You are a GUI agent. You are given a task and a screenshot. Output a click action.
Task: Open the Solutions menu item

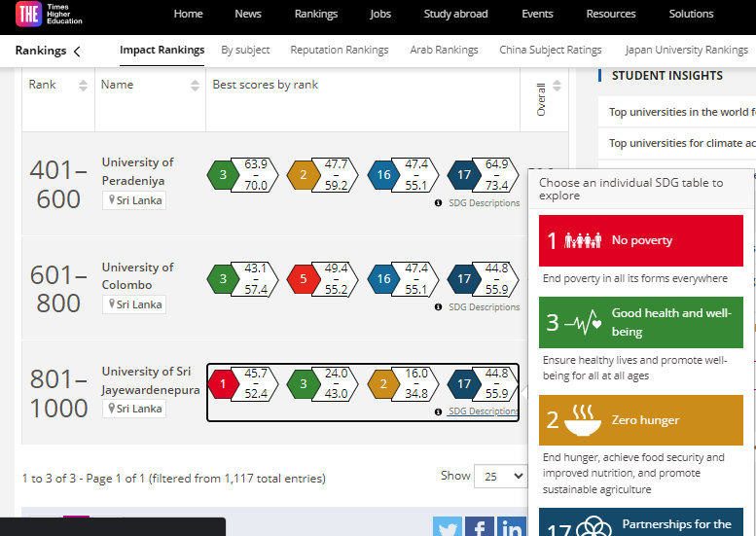click(x=691, y=14)
